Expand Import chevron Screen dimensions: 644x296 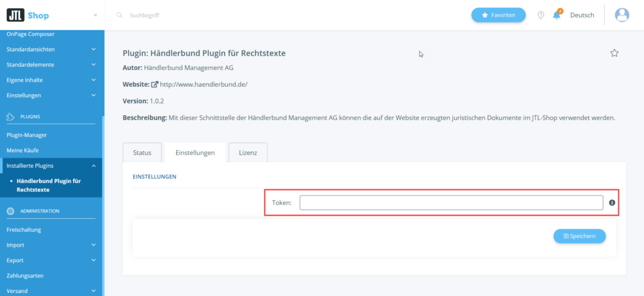(x=94, y=245)
